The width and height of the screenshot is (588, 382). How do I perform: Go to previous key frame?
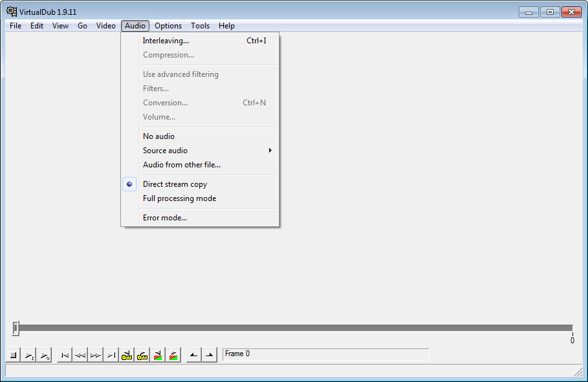127,355
